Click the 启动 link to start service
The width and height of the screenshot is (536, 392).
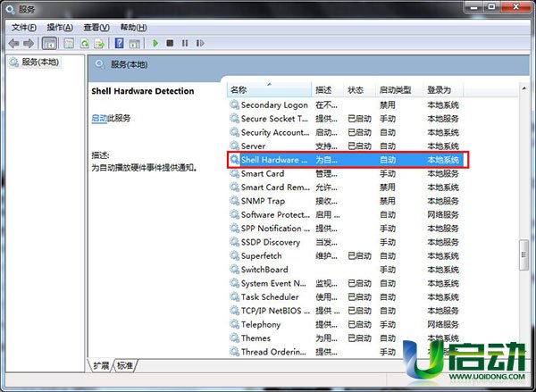98,118
